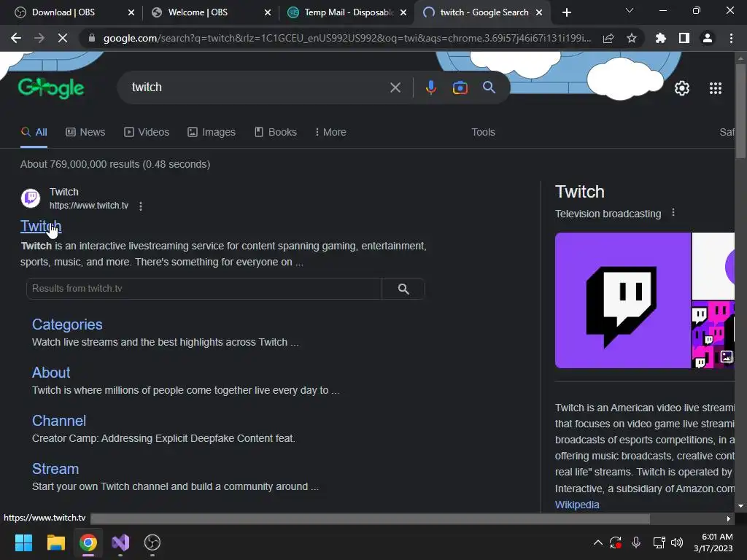Click the Google doodle logo

51,88
